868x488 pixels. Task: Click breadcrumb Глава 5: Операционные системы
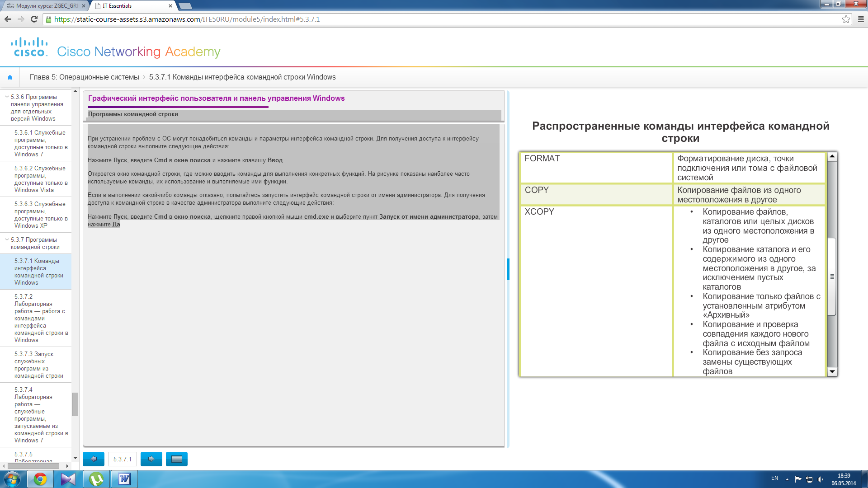tap(85, 77)
